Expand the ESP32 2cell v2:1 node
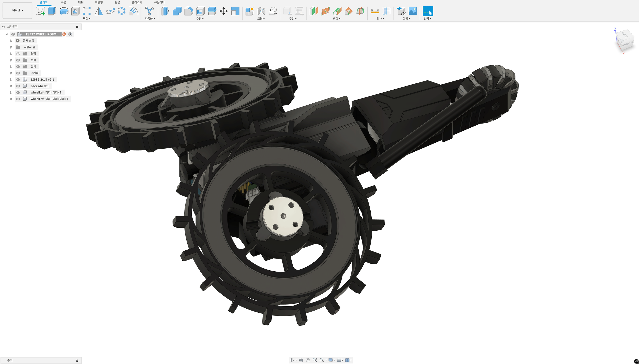Image resolution: width=639 pixels, height=364 pixels. (11, 80)
